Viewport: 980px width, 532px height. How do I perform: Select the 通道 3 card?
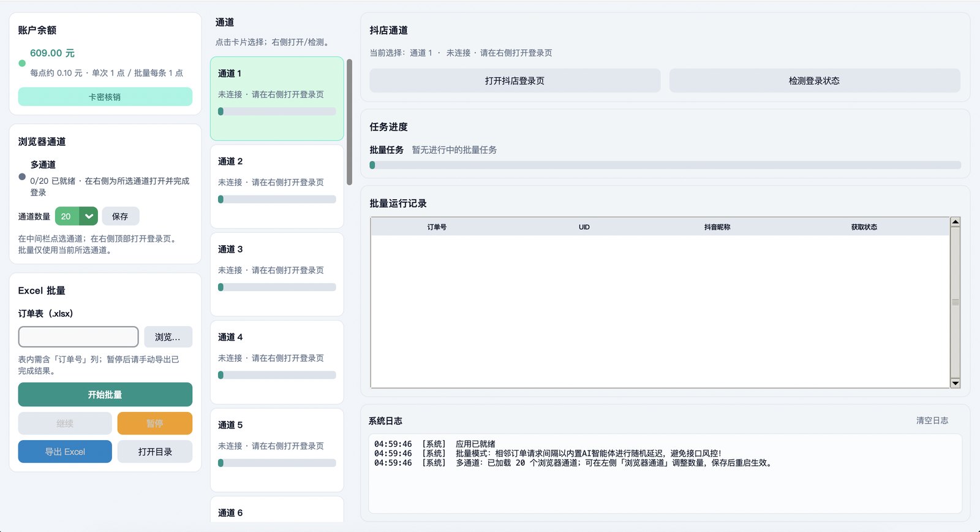tap(277, 274)
